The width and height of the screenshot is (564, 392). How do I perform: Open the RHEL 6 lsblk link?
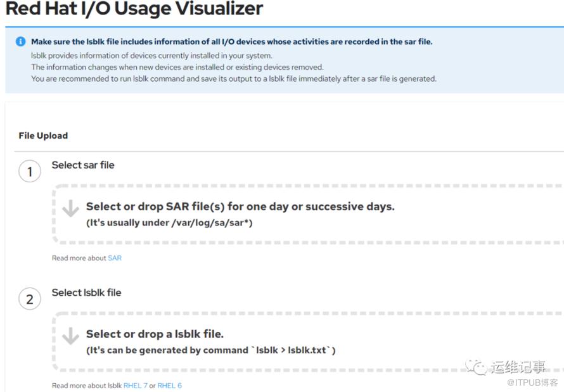(169, 386)
